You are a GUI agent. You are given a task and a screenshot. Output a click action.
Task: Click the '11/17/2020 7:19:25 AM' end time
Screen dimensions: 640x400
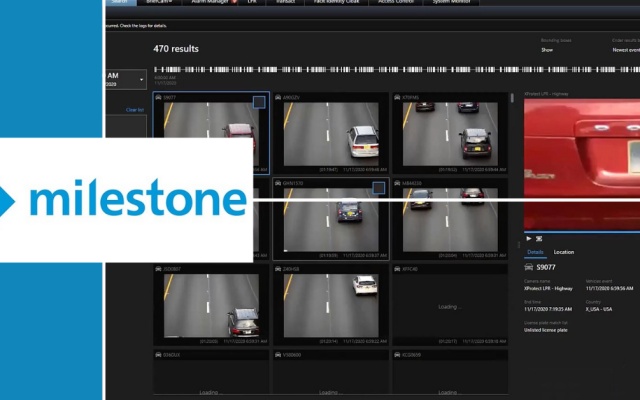[548, 309]
